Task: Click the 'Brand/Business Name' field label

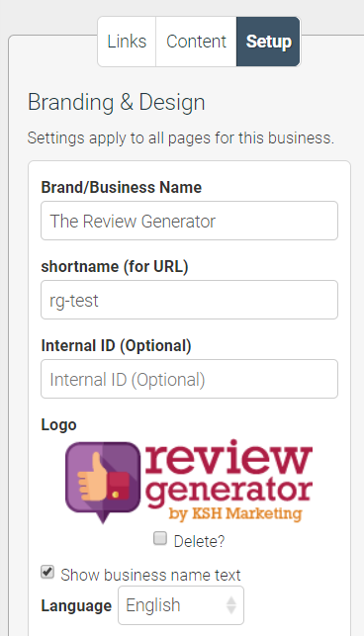Action: coord(122,187)
